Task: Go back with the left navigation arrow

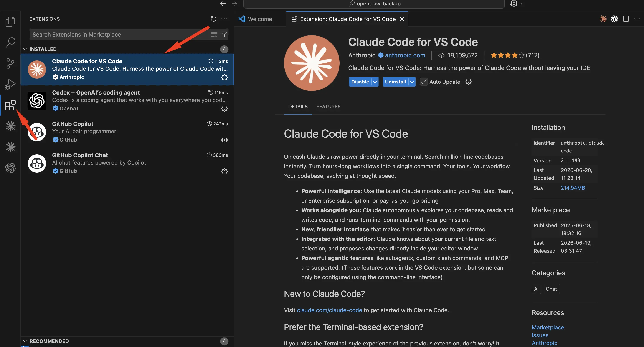Action: [x=223, y=3]
